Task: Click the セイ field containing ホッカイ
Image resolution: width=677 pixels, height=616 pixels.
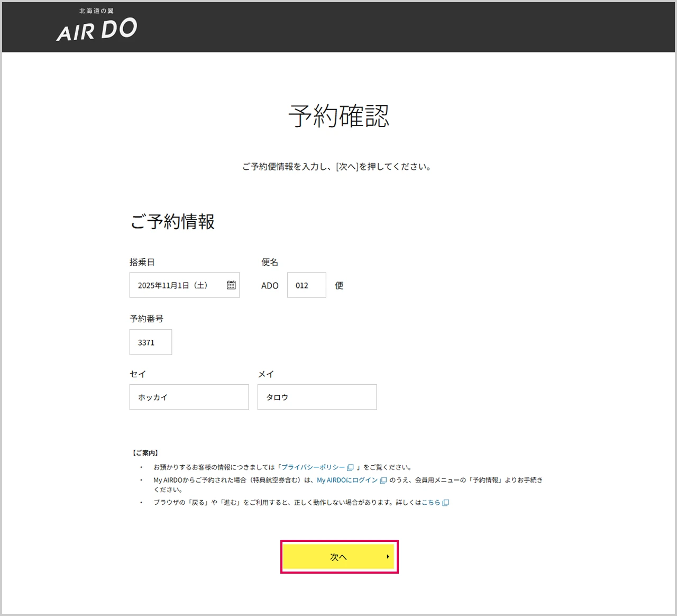Action: [189, 397]
